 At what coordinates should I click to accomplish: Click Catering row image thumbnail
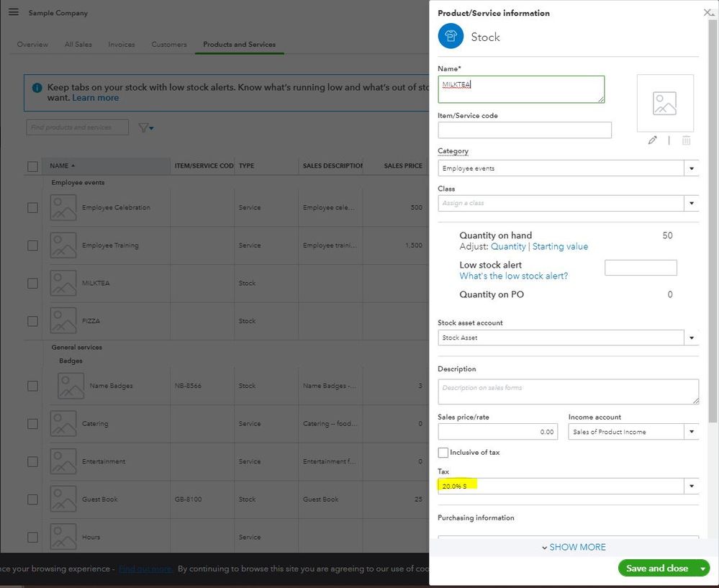(x=63, y=424)
